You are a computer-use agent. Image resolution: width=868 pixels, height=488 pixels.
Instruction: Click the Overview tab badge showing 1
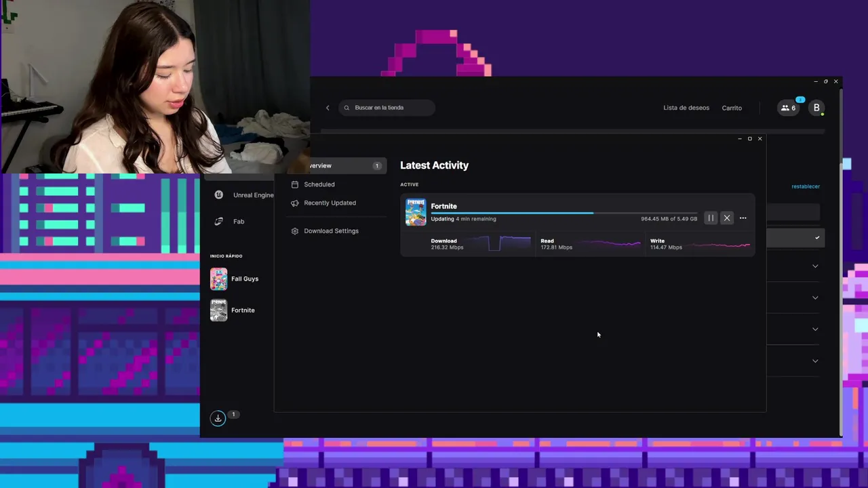tap(376, 165)
